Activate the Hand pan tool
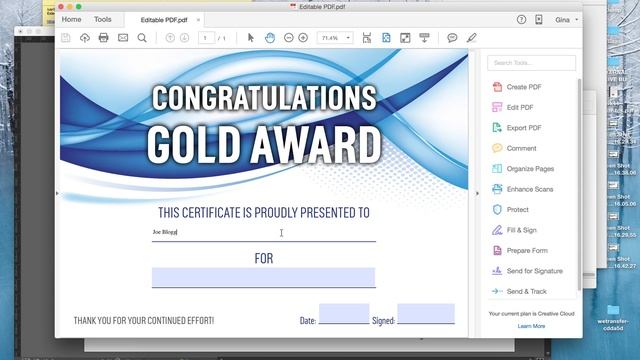 [270, 38]
